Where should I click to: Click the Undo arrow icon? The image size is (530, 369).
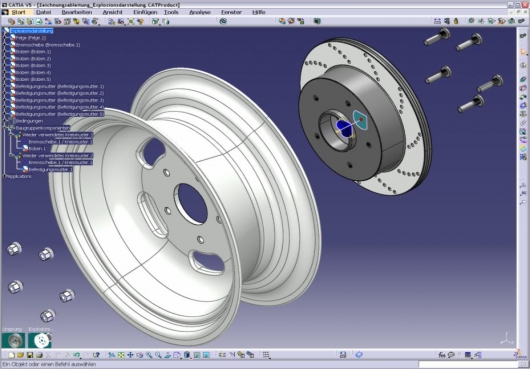coord(77,355)
